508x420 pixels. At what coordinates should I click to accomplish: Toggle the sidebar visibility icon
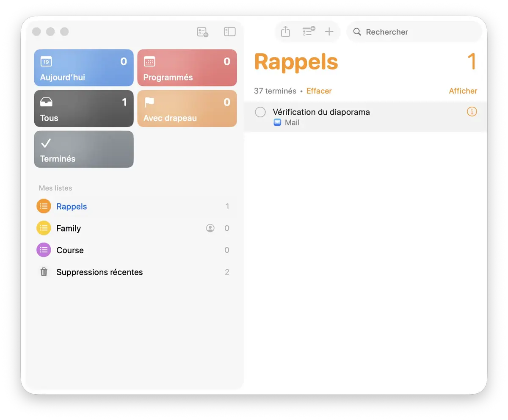229,32
